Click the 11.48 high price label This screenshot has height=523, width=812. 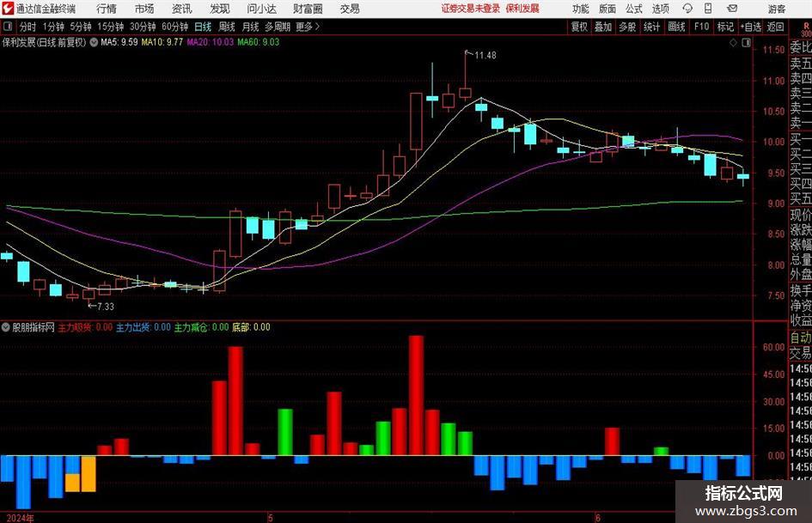pyautogui.click(x=485, y=56)
